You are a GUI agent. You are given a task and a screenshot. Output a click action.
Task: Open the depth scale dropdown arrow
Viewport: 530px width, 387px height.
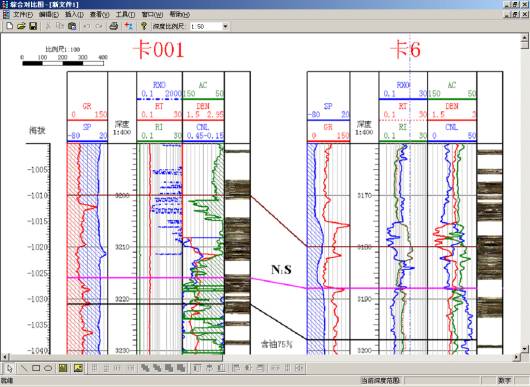click(x=225, y=26)
